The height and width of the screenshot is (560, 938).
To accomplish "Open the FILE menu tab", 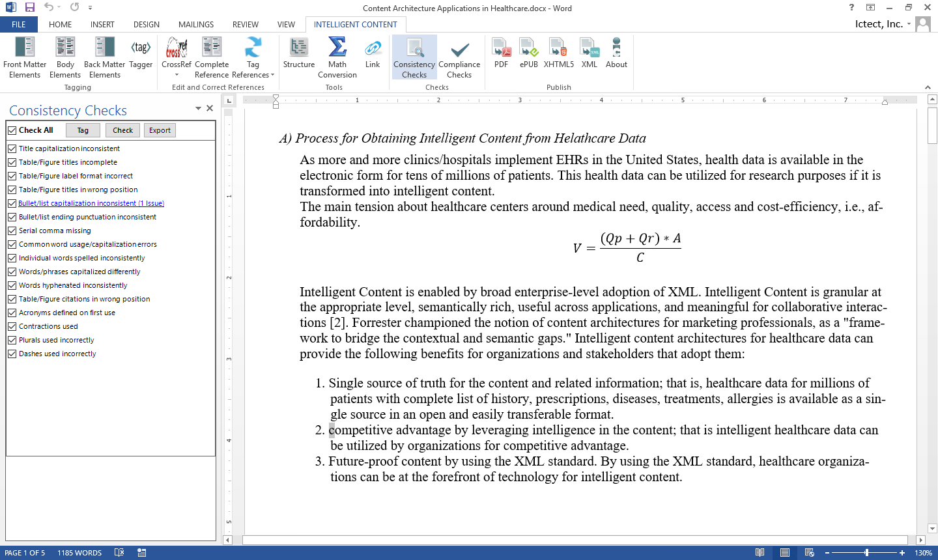I will pos(19,25).
